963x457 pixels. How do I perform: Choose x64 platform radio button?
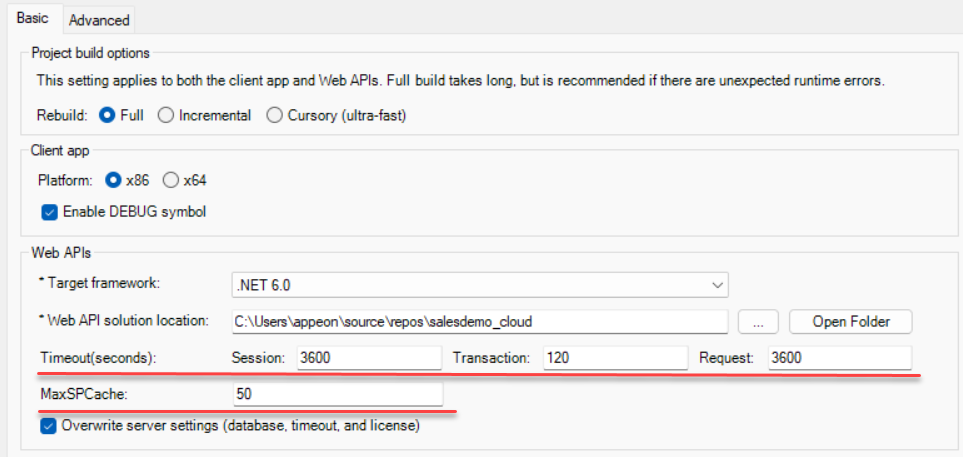click(x=171, y=180)
